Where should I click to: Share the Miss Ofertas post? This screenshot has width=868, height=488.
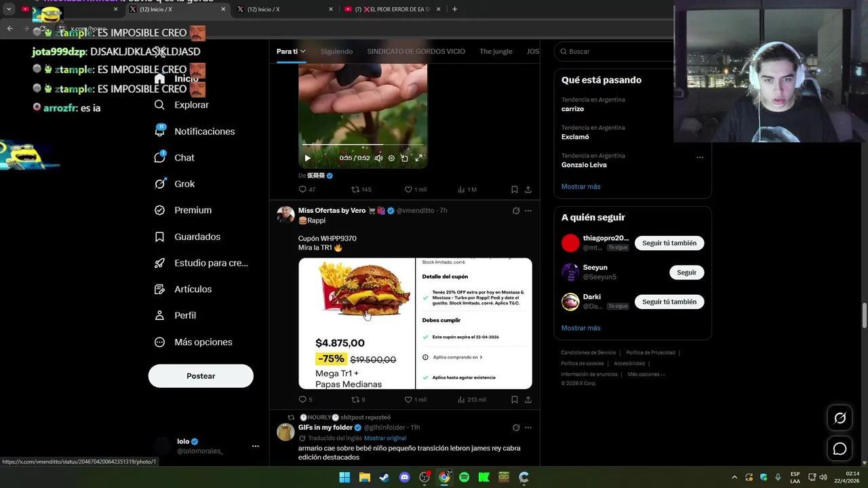tap(528, 400)
